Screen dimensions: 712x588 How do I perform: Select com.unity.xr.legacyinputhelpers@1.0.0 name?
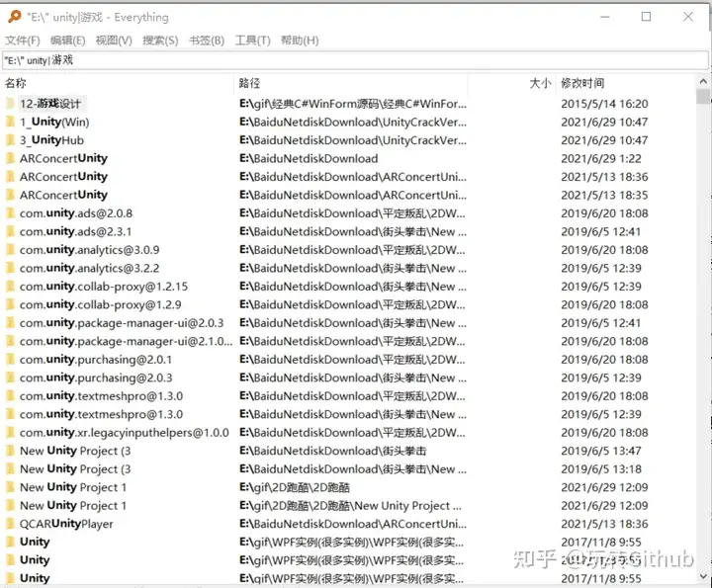click(125, 433)
